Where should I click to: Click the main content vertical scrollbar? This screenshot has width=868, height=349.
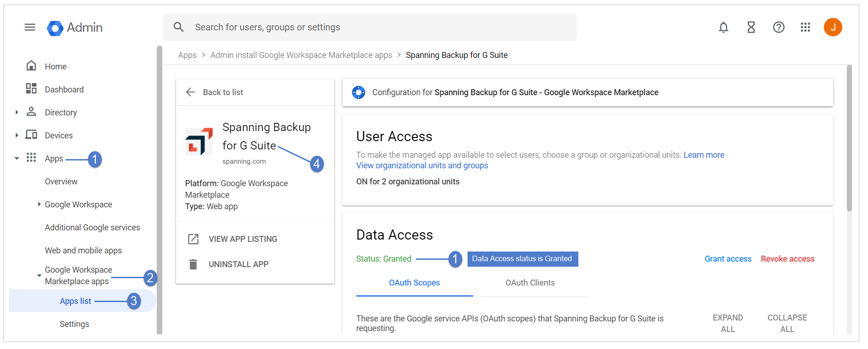pyautogui.click(x=850, y=138)
